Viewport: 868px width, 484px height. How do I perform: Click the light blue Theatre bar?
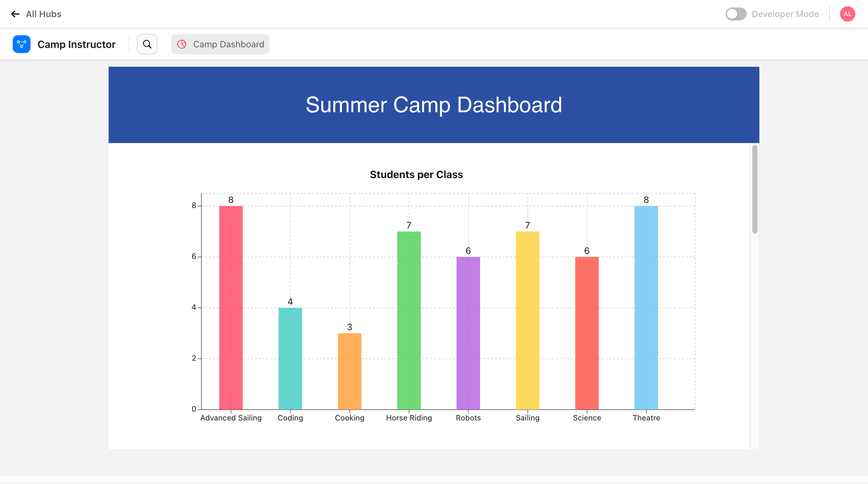646,307
